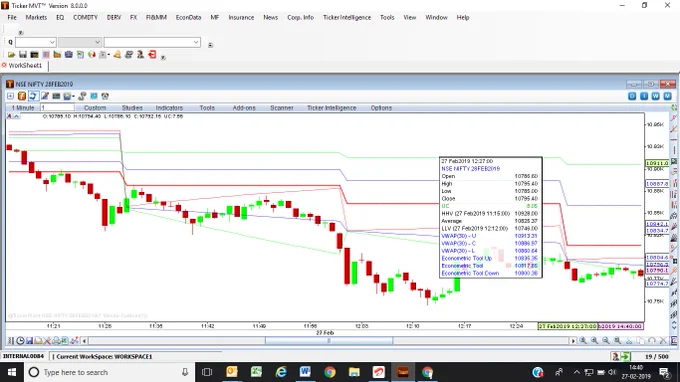
Task: Open the Scanner chart menu
Action: tap(281, 108)
